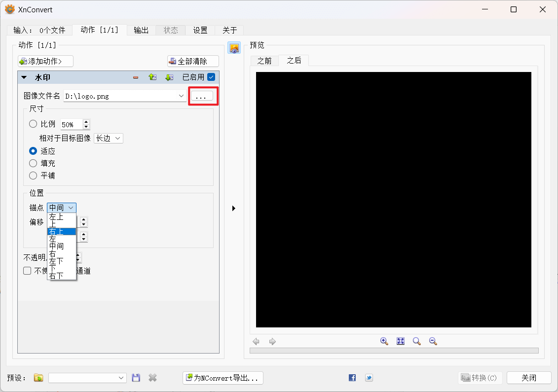This screenshot has width=558, height=392.
Task: Open the preset folder icon
Action: [38, 378]
